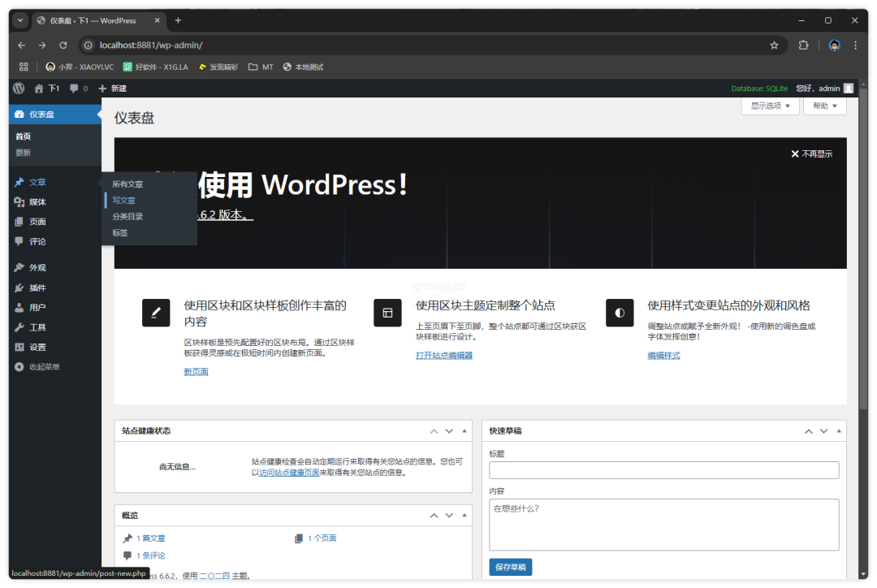
Task: Move the 概览 panel down with its arrow
Action: 449,516
